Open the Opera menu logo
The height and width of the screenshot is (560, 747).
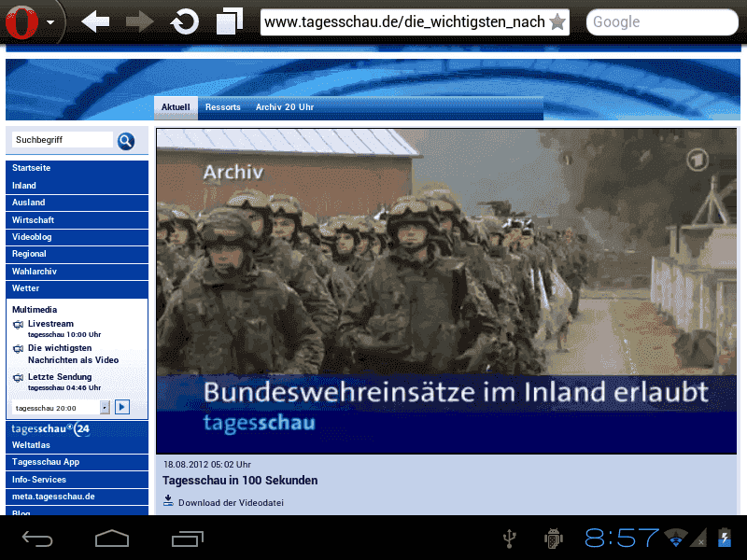pyautogui.click(x=21, y=21)
